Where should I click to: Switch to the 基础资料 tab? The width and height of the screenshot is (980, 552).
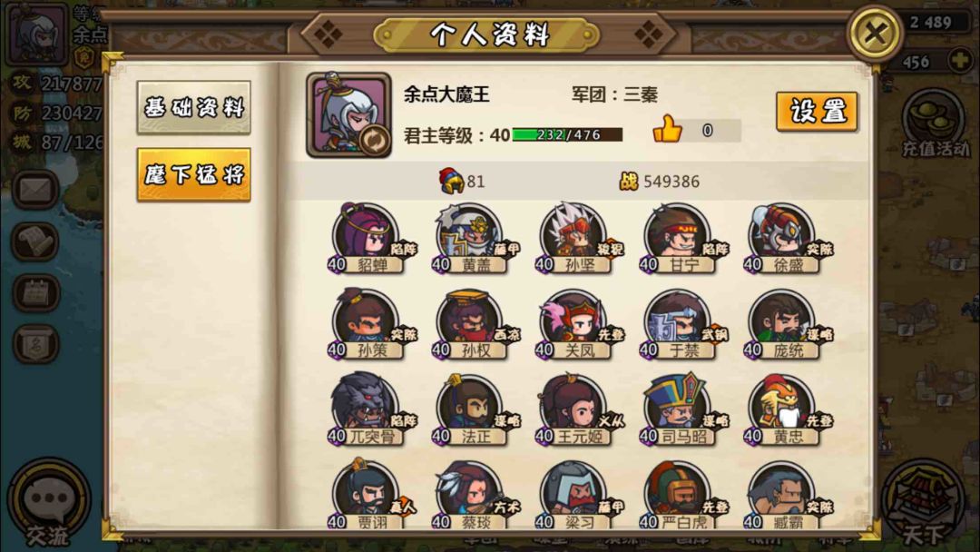tap(194, 107)
